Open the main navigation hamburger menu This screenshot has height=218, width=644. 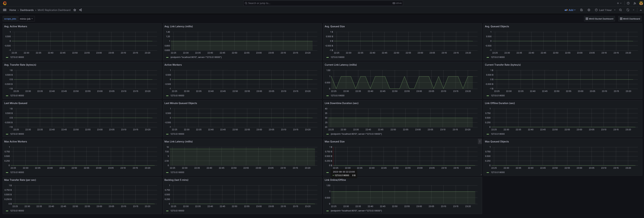(x=5, y=10)
